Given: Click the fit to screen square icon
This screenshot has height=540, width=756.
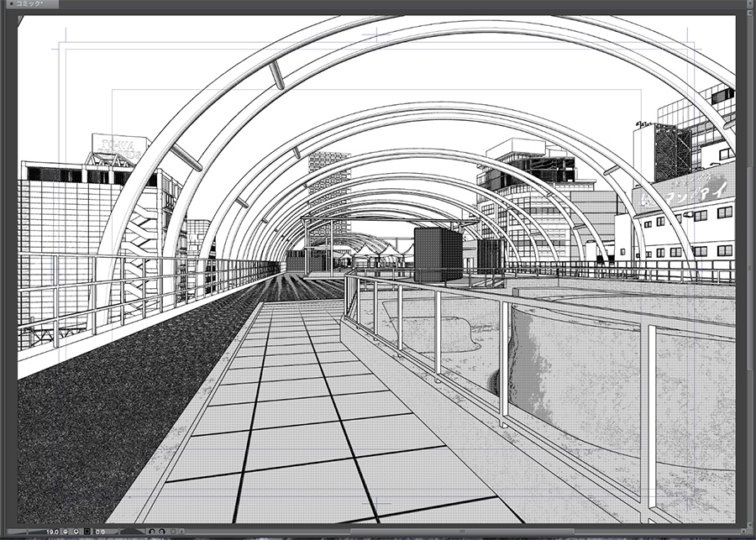Looking at the screenshot, I should pyautogui.click(x=87, y=532).
